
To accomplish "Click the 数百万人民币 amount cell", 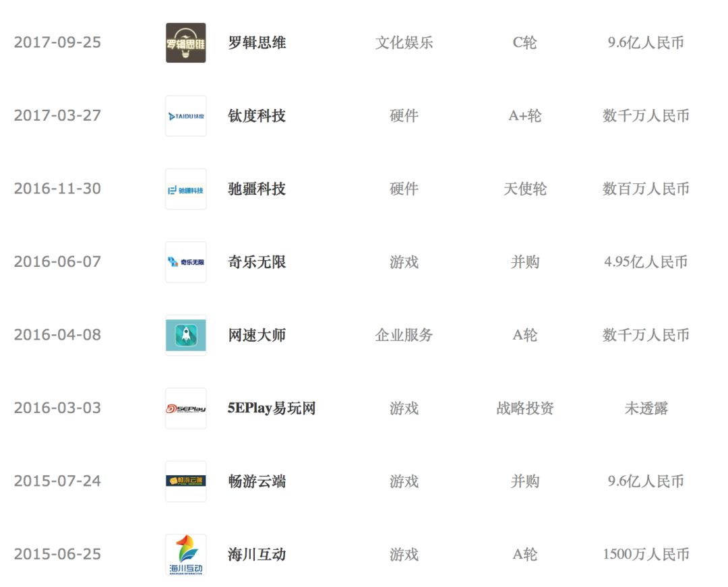I will (646, 189).
